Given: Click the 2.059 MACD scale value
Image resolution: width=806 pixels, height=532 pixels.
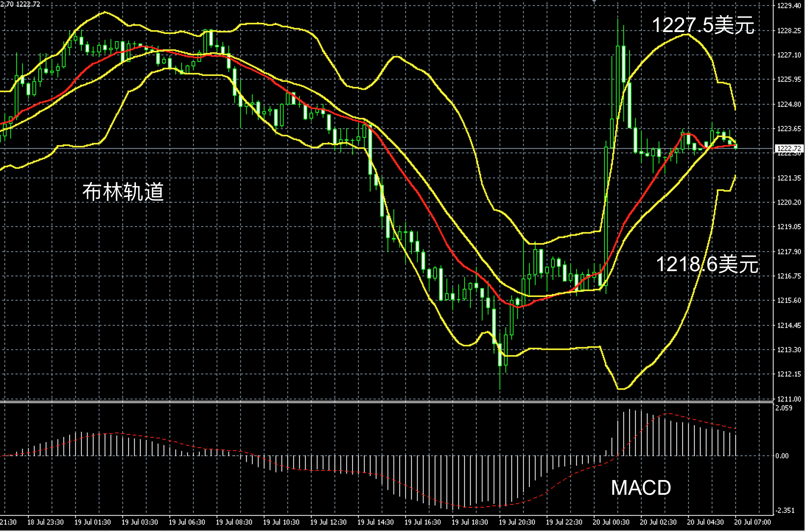Looking at the screenshot, I should pos(784,408).
